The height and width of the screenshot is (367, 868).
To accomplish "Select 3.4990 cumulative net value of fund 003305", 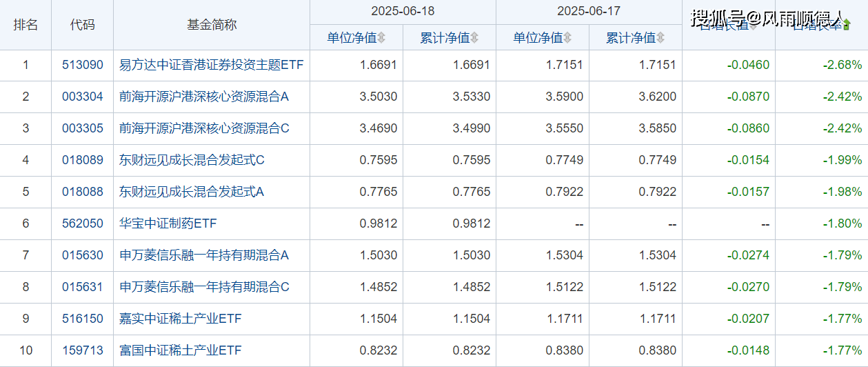I will [472, 129].
